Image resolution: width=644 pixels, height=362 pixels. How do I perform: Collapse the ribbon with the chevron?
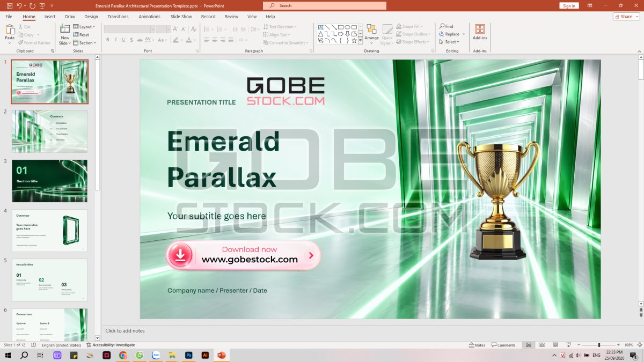[639, 51]
